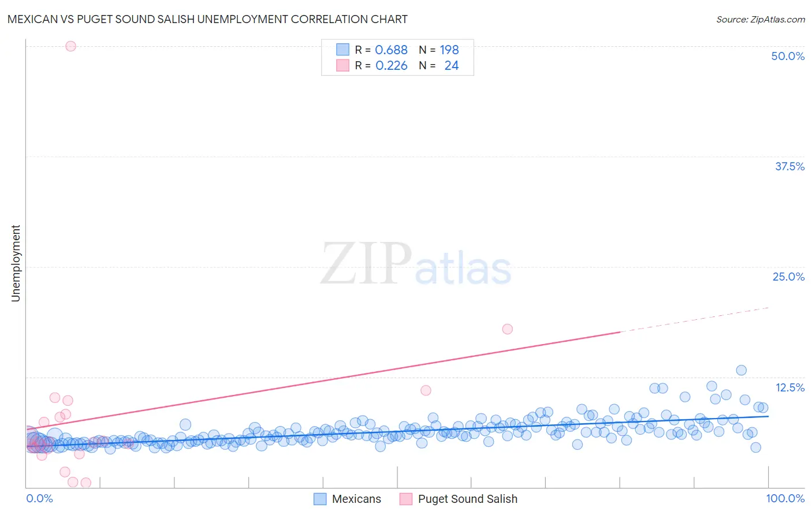
Task: Click the pink outlier point at 50% unemployment
Action: [x=70, y=46]
